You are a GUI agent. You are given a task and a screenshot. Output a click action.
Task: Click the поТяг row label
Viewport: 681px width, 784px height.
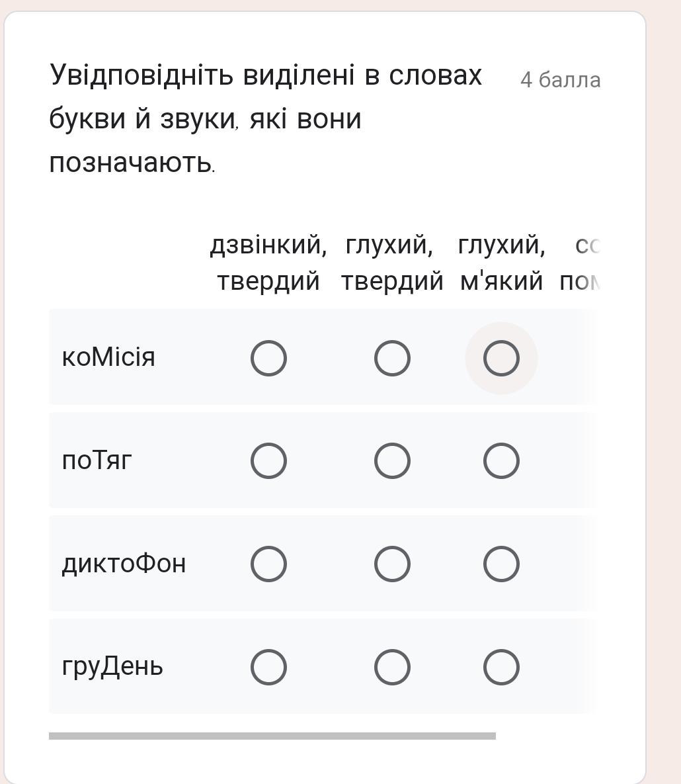click(x=97, y=460)
